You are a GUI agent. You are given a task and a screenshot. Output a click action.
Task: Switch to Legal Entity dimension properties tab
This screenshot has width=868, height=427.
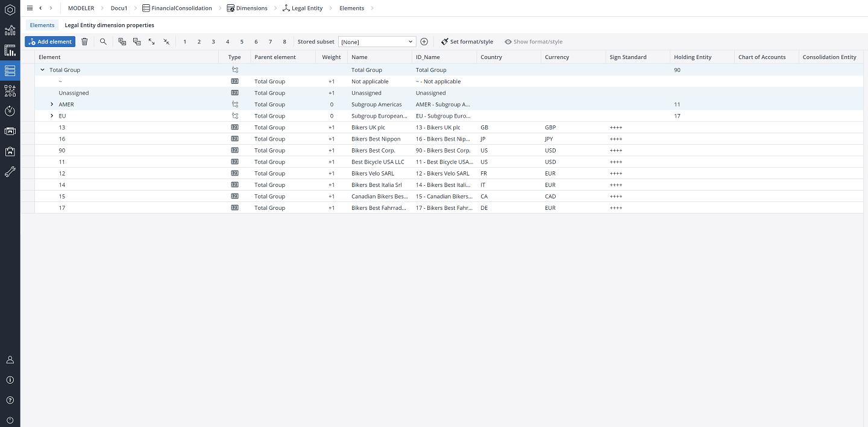(x=109, y=25)
